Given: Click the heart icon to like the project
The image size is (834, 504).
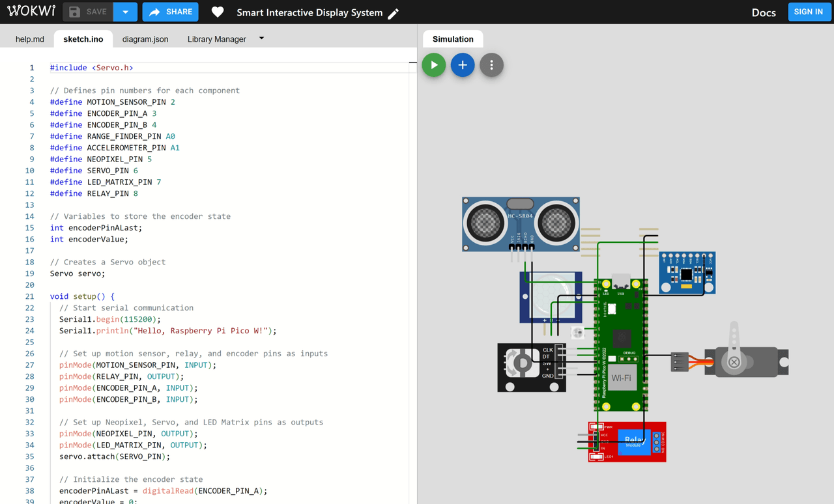Looking at the screenshot, I should point(218,12).
